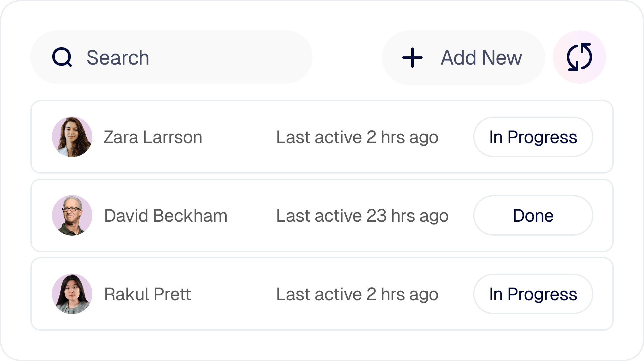Click the Add New button
This screenshot has height=361, width=644.
point(463,58)
